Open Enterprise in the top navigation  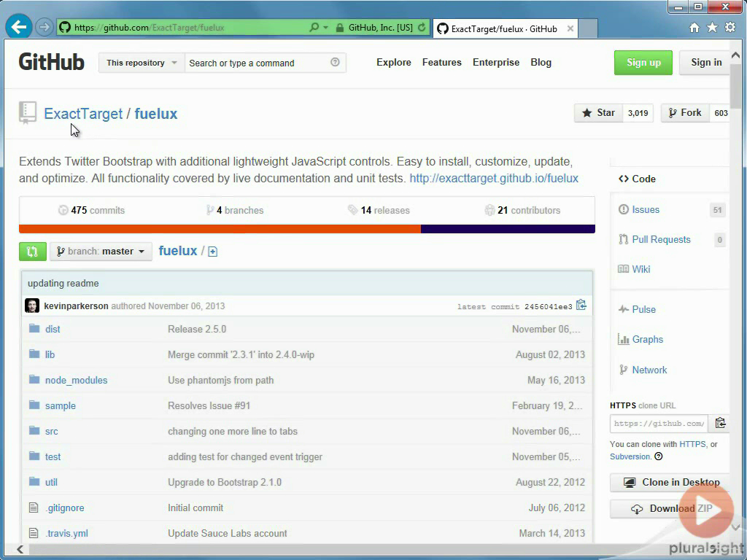(x=496, y=63)
